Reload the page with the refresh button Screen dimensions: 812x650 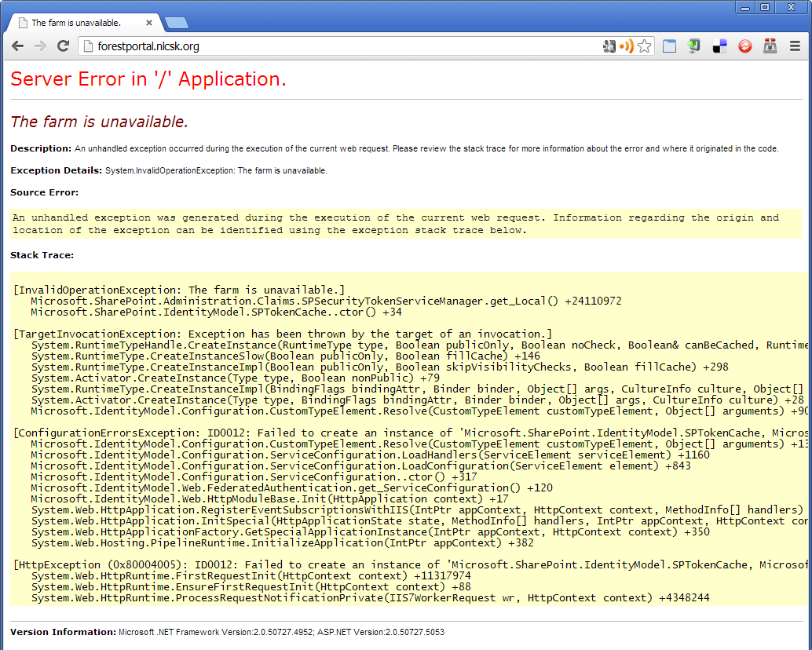pos(63,46)
